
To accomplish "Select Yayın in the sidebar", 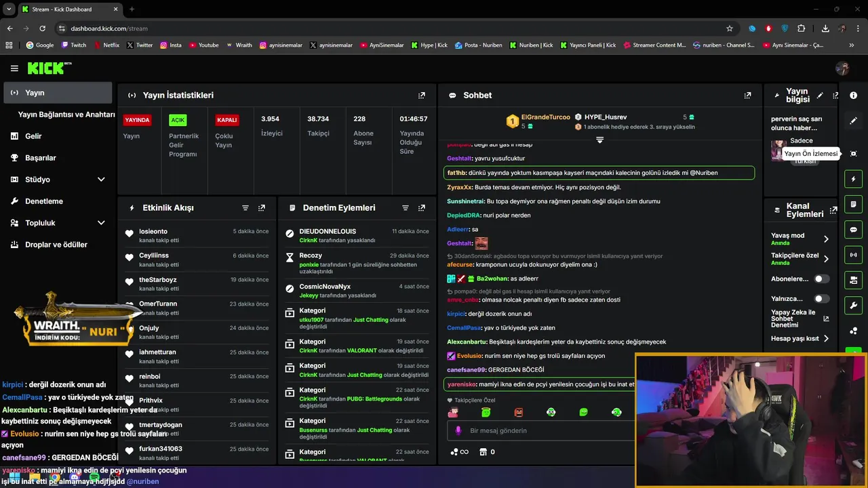I will point(58,93).
